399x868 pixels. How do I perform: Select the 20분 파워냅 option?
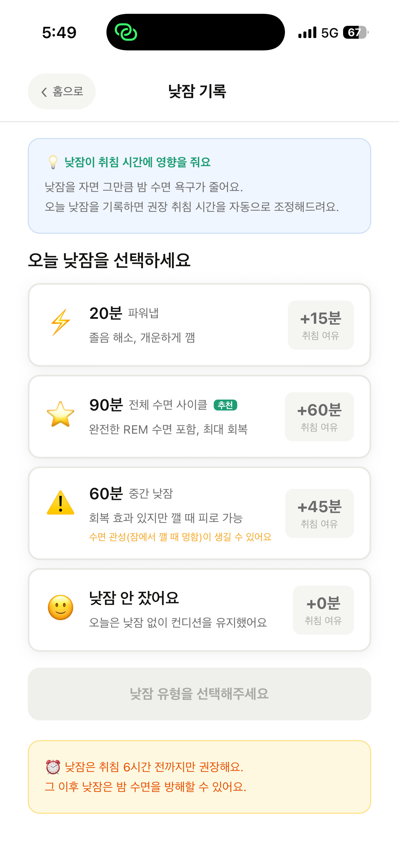click(x=199, y=325)
